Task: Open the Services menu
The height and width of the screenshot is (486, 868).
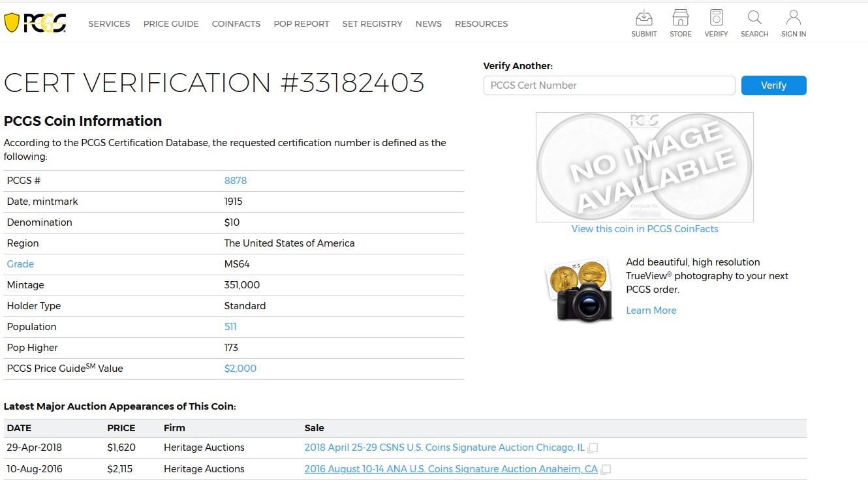Action: [x=109, y=23]
